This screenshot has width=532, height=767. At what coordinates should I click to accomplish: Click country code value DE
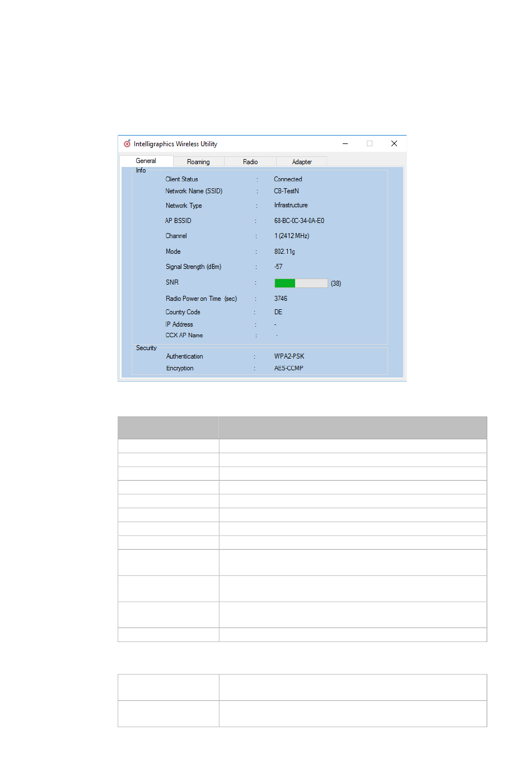pos(278,312)
